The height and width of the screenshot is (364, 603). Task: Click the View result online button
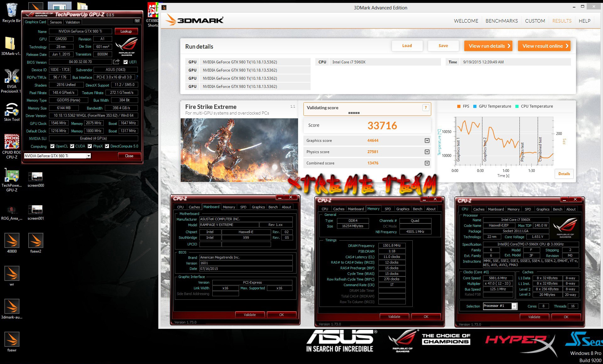(x=544, y=46)
